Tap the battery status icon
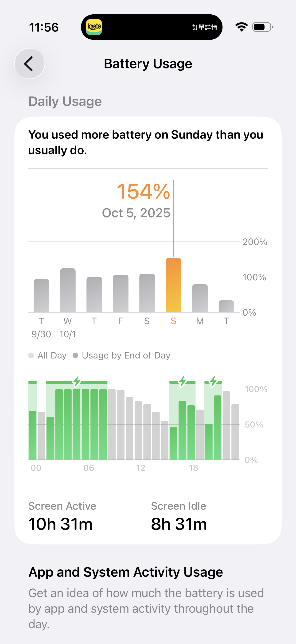296x644 pixels. (x=262, y=27)
